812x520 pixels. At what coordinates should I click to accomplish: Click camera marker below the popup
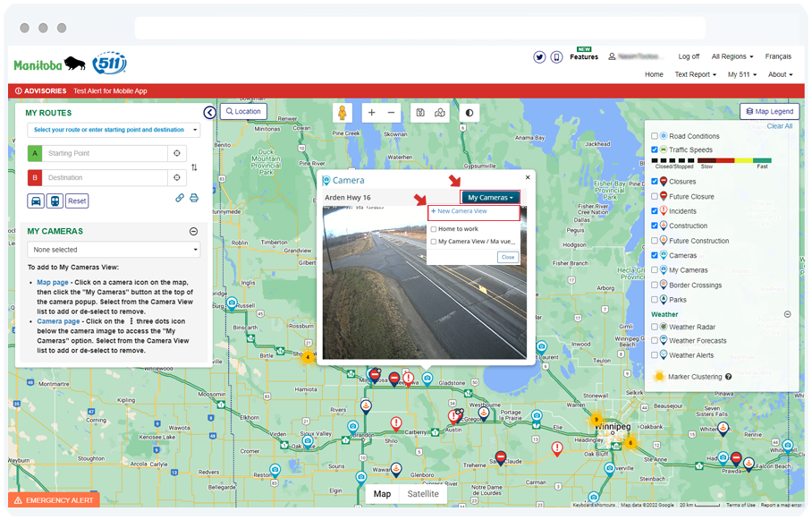click(x=427, y=379)
